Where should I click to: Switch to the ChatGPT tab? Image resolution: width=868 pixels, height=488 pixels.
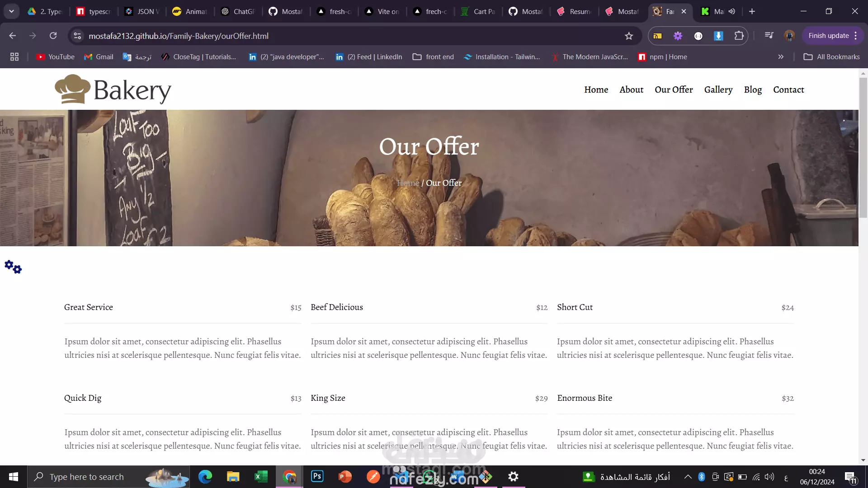pyautogui.click(x=238, y=11)
